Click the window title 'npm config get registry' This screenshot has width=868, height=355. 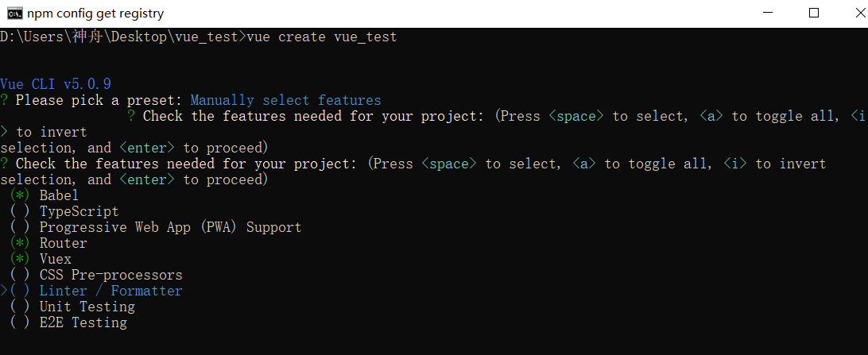[95, 13]
